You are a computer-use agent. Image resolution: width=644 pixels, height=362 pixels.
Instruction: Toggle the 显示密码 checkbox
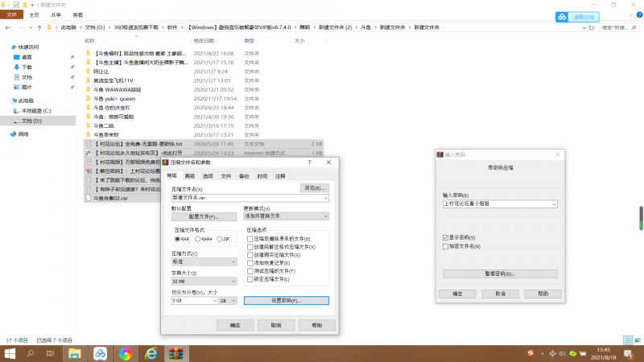tap(445, 238)
